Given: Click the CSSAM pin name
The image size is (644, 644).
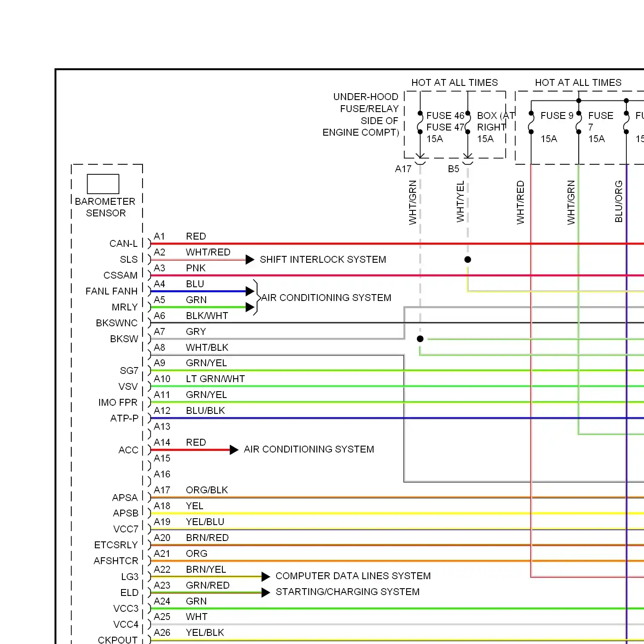Looking at the screenshot, I should (x=121, y=275).
